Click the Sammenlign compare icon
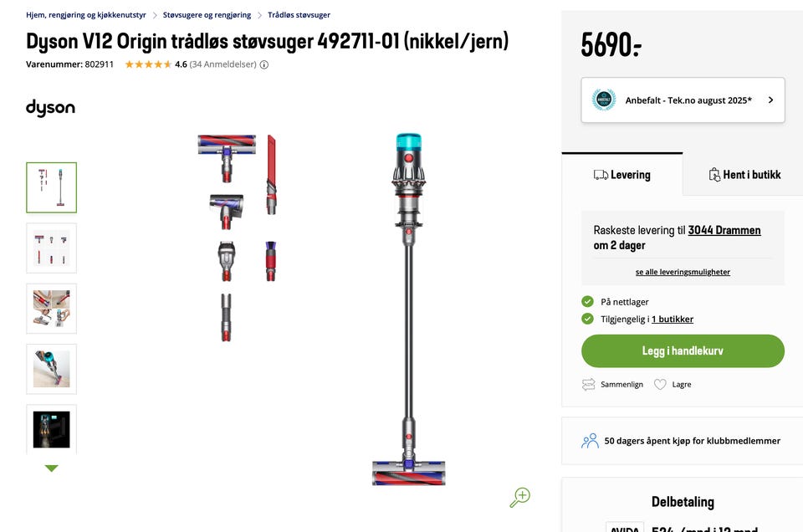Screen dimensions: 803x532 (x=588, y=384)
